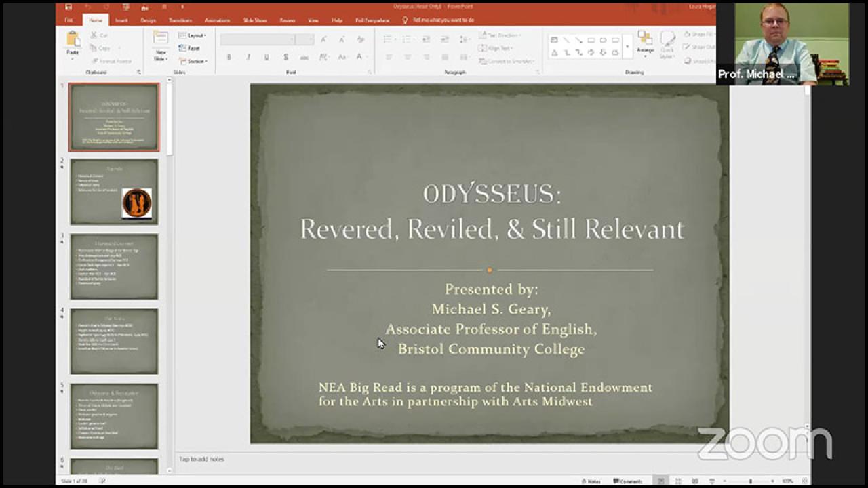Select the Line shape in gallery

[x=566, y=40]
